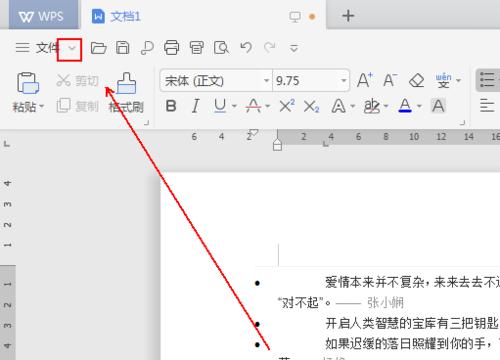Viewport: 500px width, 360px height.
Task: Click the Save diskette icon
Action: click(122, 48)
